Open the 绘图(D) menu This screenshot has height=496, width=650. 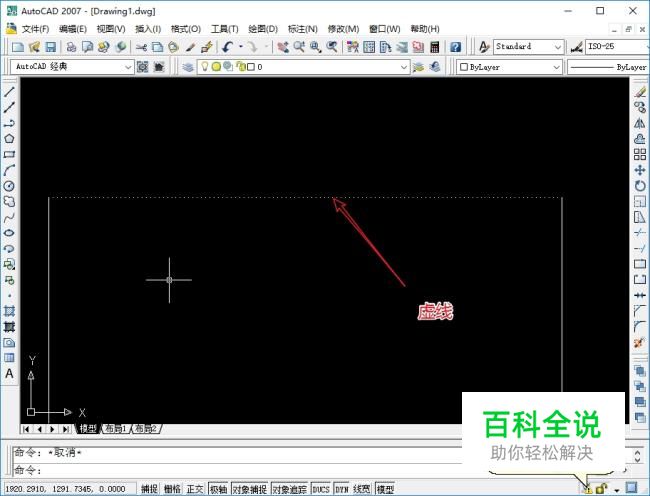click(x=263, y=29)
